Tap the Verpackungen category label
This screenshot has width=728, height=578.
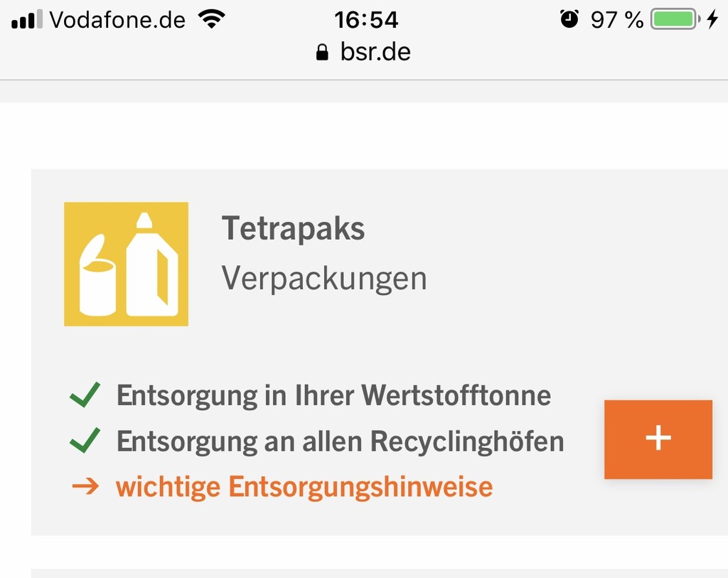[324, 279]
